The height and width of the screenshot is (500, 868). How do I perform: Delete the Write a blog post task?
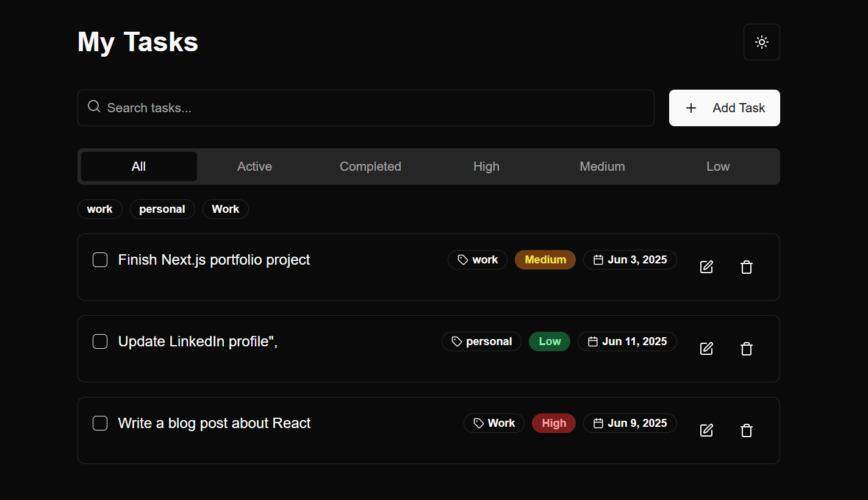747,430
